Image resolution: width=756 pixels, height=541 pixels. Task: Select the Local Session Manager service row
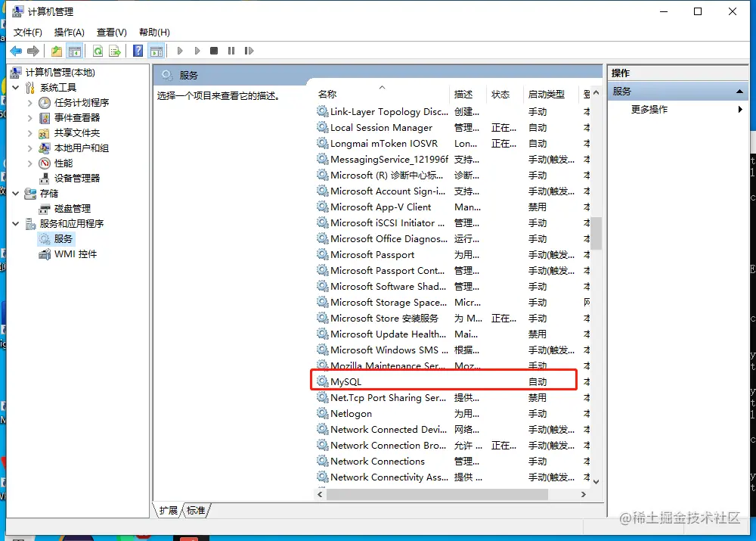452,127
